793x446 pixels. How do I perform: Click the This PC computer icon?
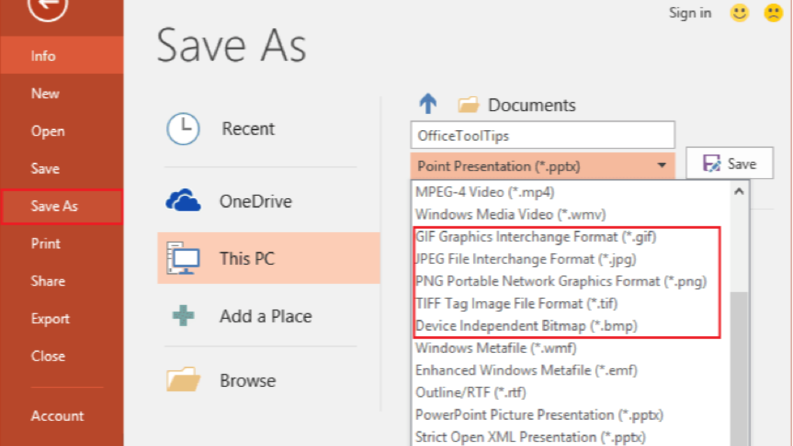183,258
